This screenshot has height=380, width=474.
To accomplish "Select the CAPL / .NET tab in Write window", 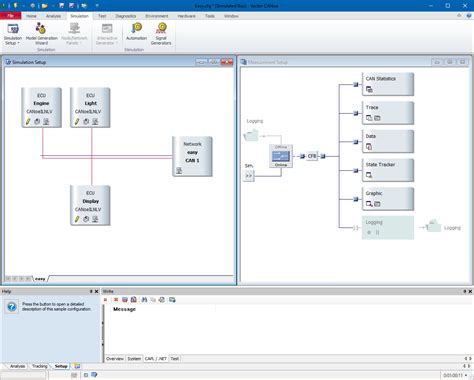I will point(156,359).
